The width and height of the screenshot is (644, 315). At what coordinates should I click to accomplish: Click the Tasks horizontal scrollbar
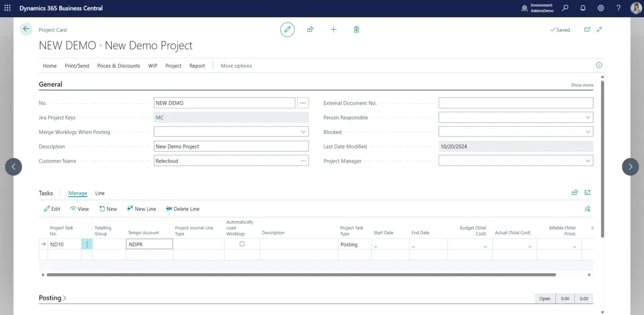tap(301, 275)
